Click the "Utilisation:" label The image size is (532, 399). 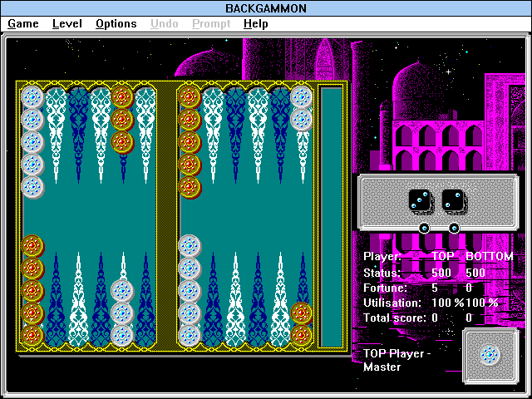(x=392, y=303)
